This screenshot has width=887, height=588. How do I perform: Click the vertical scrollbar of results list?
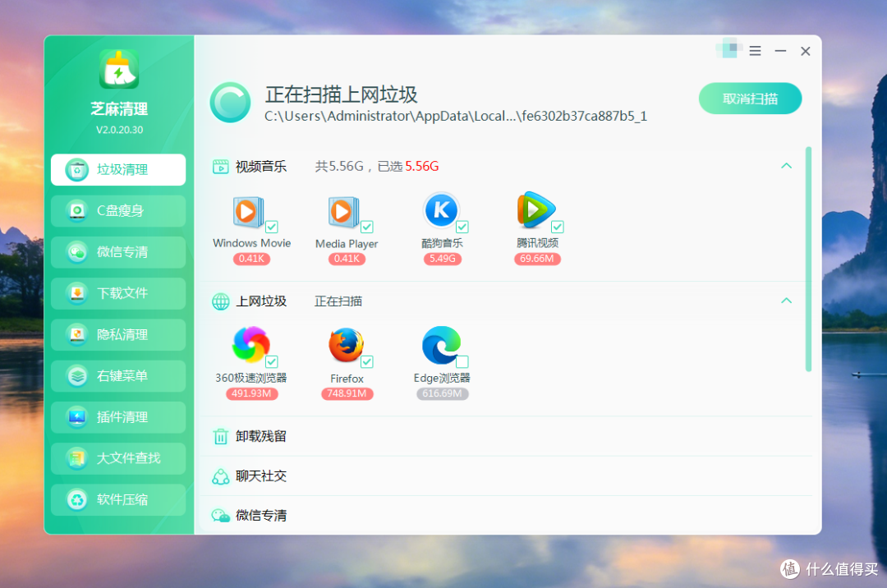click(x=808, y=259)
